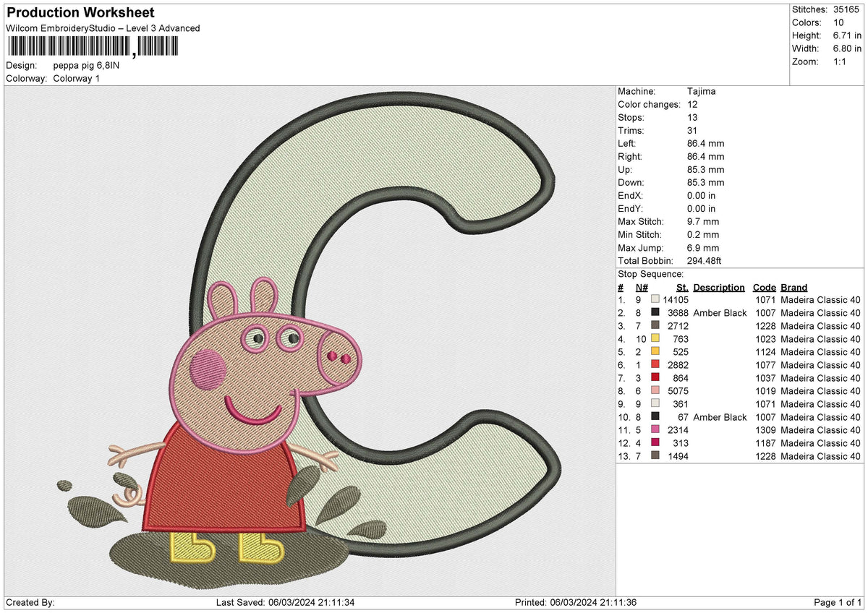Viewport: 868px width, 613px height.
Task: Click thread code '1124' in stop 5
Action: tap(765, 351)
